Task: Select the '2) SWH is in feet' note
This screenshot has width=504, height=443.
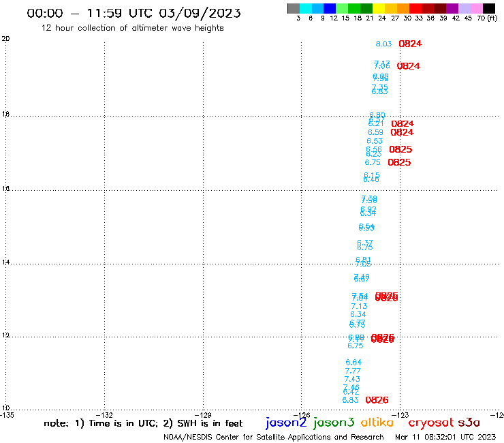Action: click(x=203, y=423)
